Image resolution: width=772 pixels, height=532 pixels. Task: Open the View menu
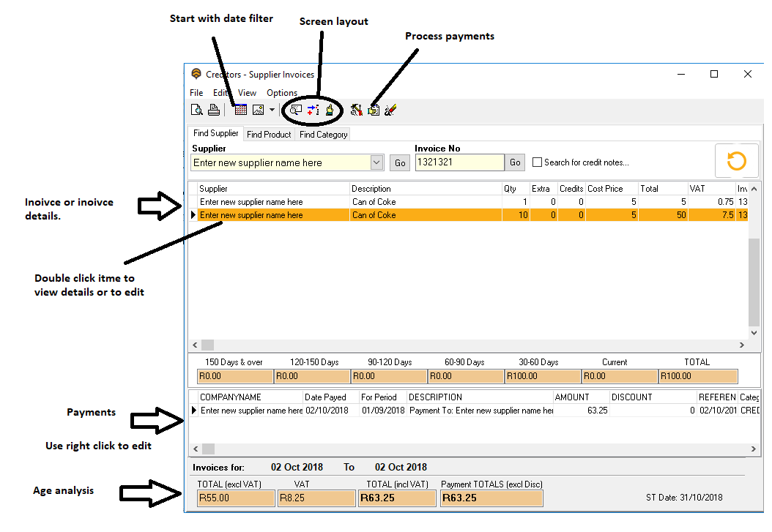(247, 93)
